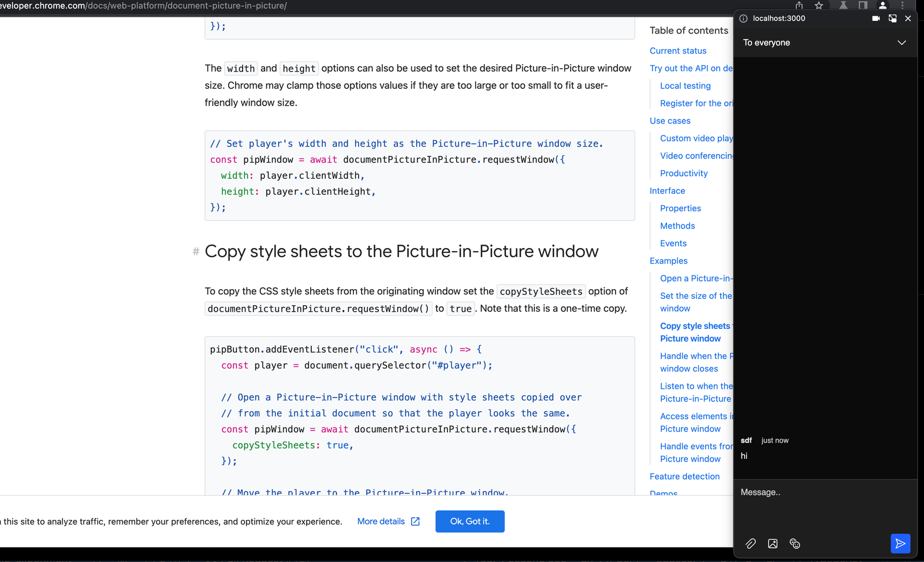Navigate to the "Methods" section

[677, 226]
